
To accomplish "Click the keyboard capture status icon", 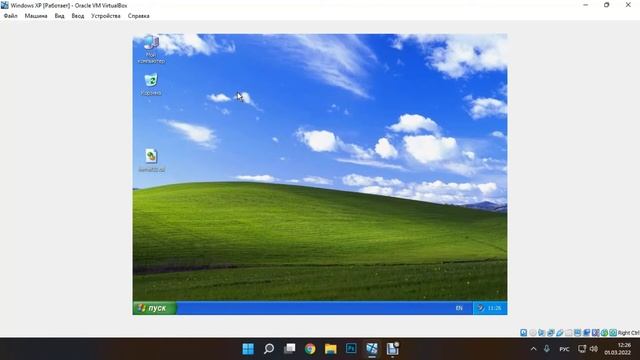I will point(613,333).
